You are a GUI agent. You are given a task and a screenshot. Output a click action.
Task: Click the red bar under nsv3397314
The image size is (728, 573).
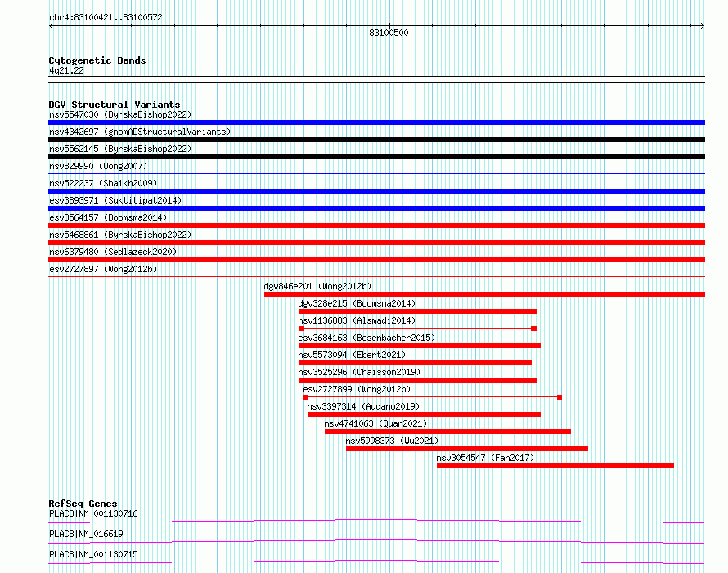click(x=424, y=414)
